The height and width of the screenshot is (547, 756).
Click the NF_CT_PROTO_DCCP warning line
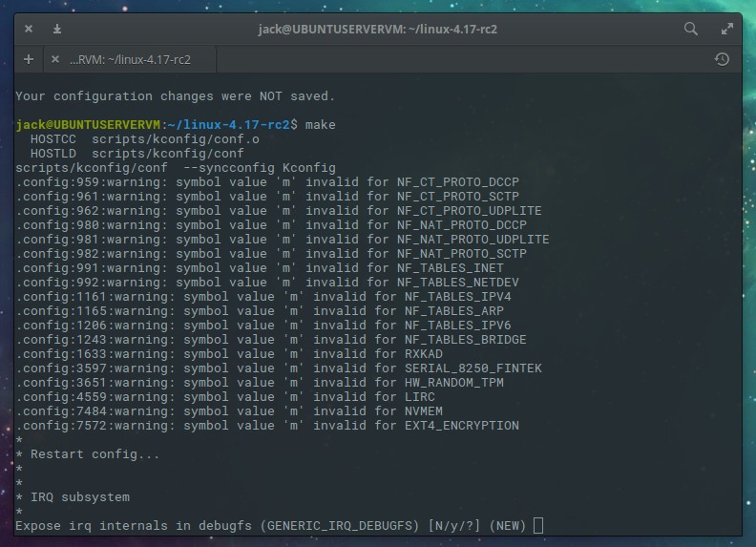(267, 182)
